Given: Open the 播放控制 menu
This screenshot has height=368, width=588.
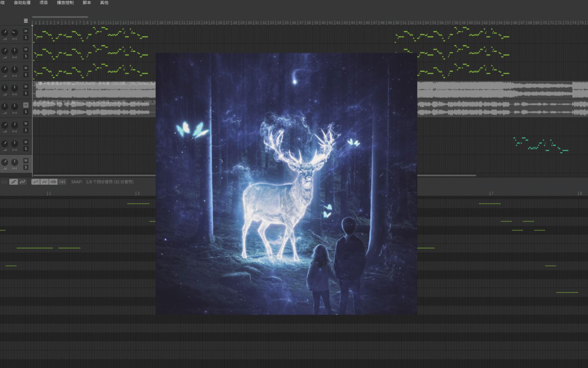Looking at the screenshot, I should [x=65, y=3].
